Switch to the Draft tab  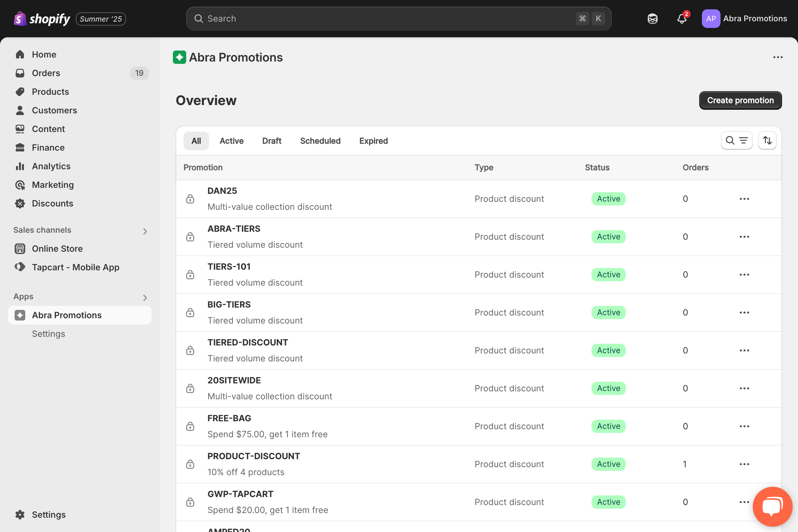[271, 141]
